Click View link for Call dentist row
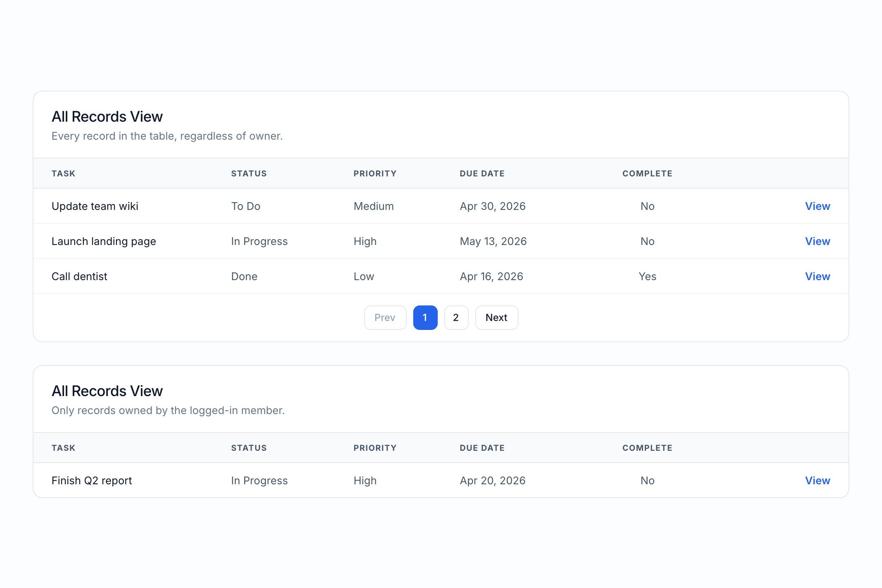882x588 pixels. (817, 276)
